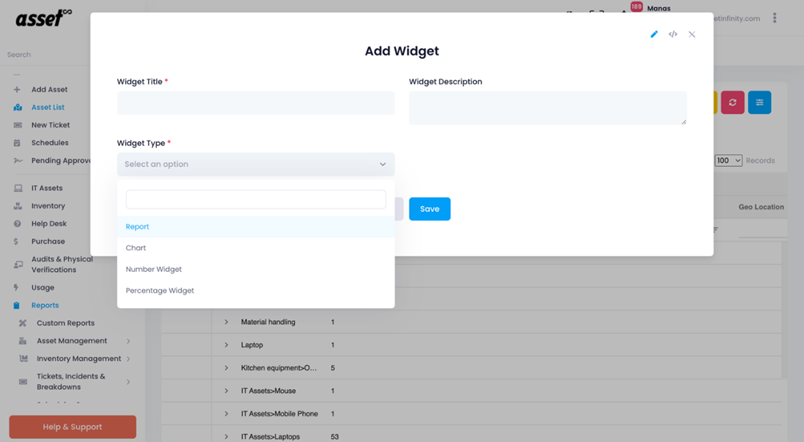This screenshot has height=442, width=804.
Task: Click the Widget Description text area
Action: pos(548,108)
